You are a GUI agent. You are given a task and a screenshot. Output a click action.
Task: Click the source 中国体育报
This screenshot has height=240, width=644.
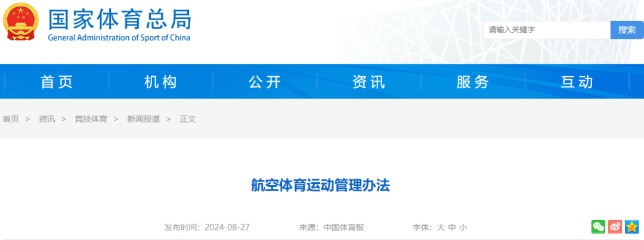[344, 227]
